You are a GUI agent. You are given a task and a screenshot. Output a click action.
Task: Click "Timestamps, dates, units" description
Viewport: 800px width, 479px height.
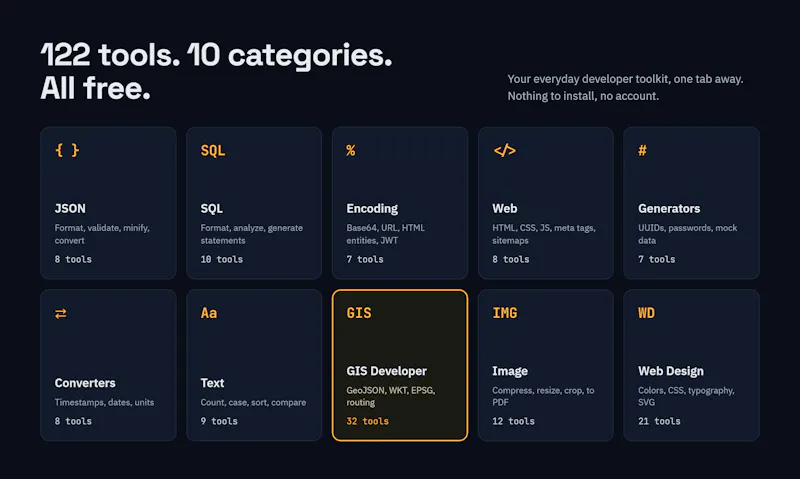[x=104, y=402]
